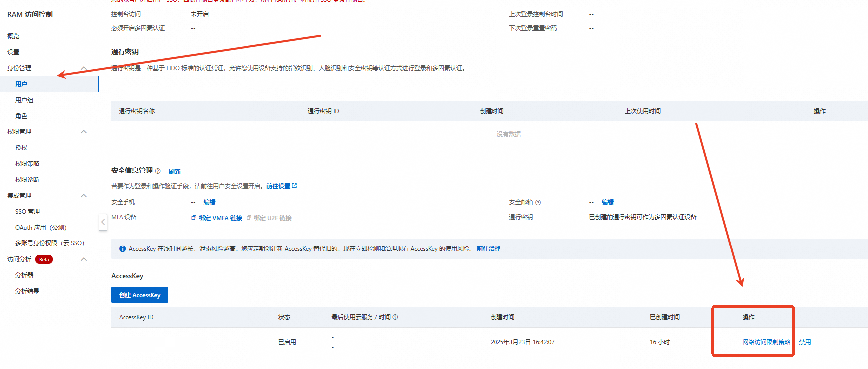Collapse the 访问分析 Beta section
The width and height of the screenshot is (868, 369).
[x=84, y=259]
